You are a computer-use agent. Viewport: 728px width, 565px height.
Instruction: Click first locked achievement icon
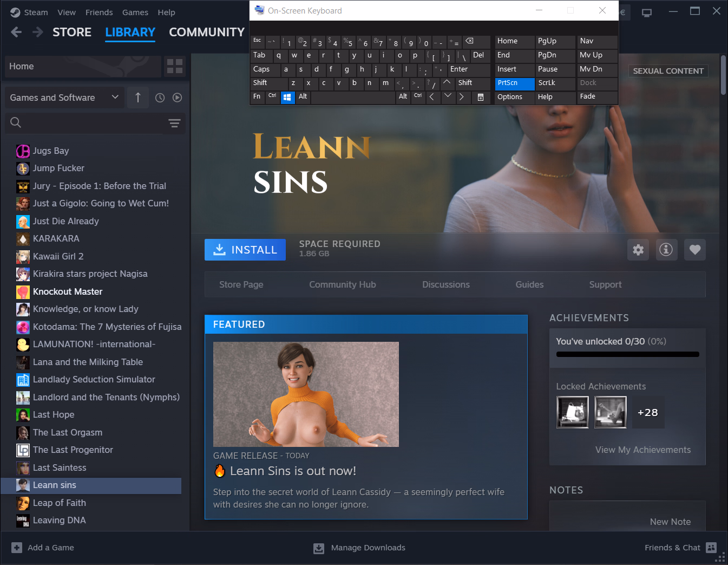tap(573, 412)
